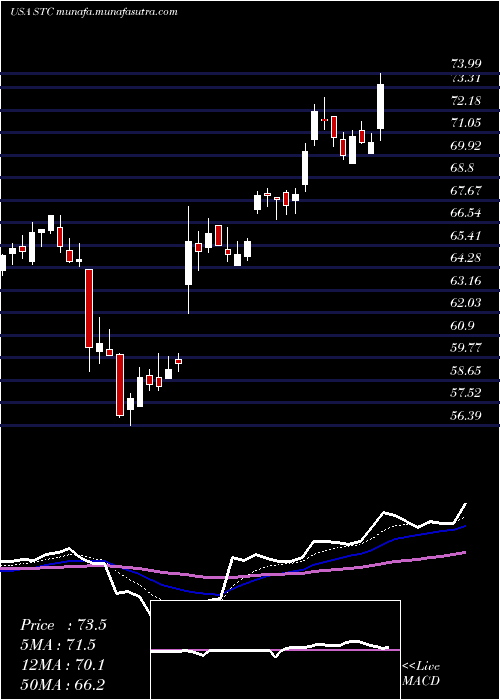Click the <<Live MACD label
500x700 pixels.
[421, 673]
